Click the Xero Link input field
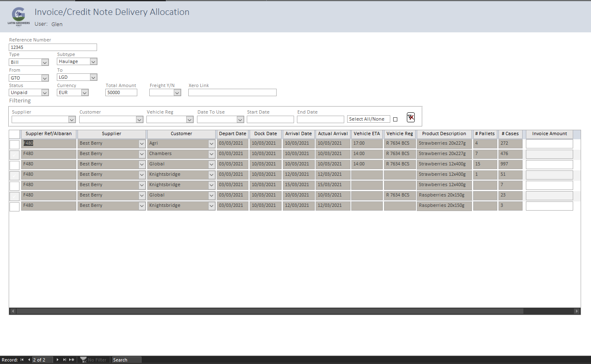Screen dimensions: 591x364 pyautogui.click(x=232, y=93)
